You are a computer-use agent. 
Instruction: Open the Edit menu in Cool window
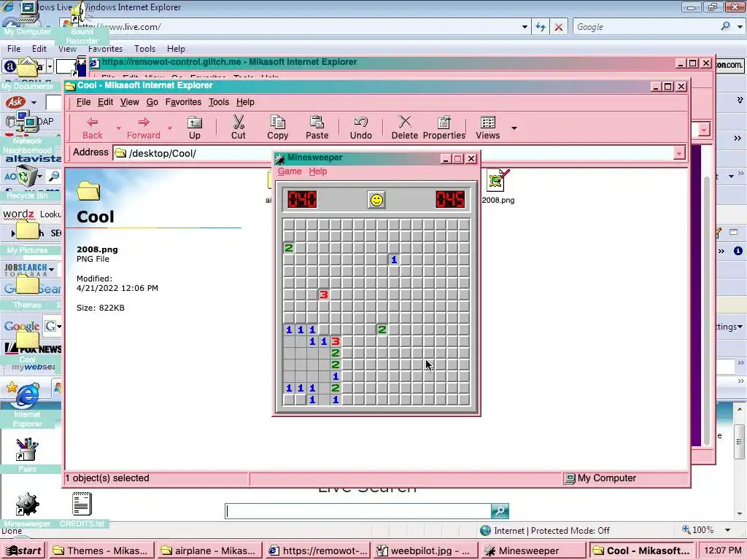coord(105,102)
